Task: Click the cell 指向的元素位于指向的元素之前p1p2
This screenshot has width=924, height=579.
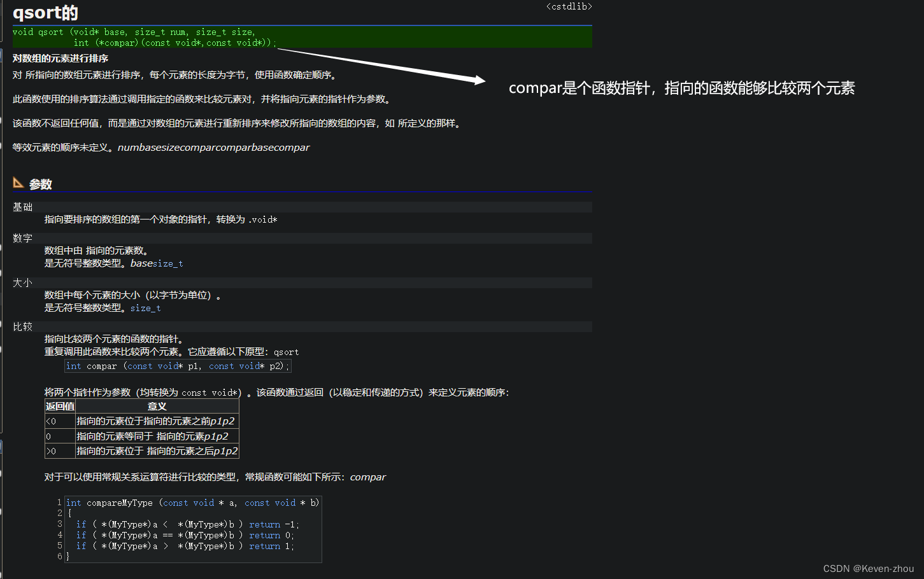Action: 156,421
